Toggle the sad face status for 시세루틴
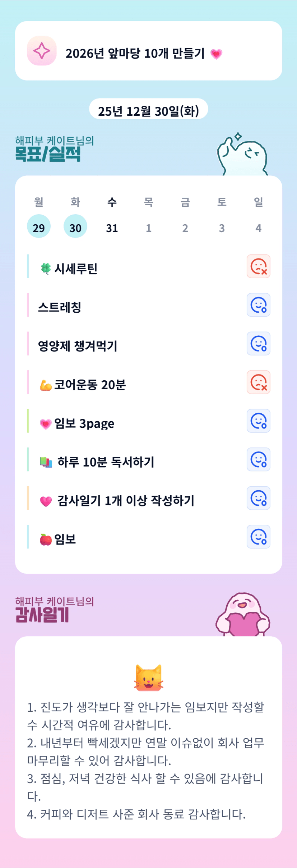297x868 pixels. click(258, 266)
